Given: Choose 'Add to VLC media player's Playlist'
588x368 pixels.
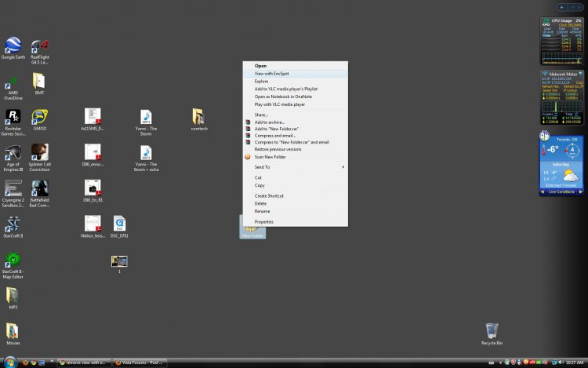Looking at the screenshot, I should [x=296, y=89].
